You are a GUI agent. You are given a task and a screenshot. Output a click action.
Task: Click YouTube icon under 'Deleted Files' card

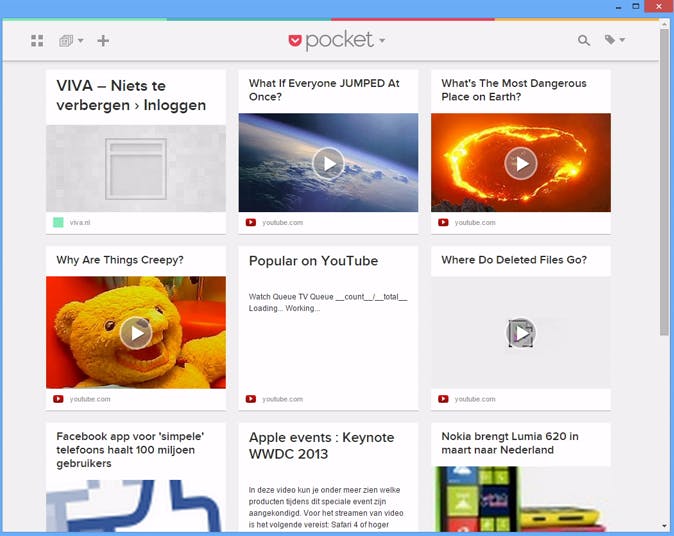click(x=443, y=399)
